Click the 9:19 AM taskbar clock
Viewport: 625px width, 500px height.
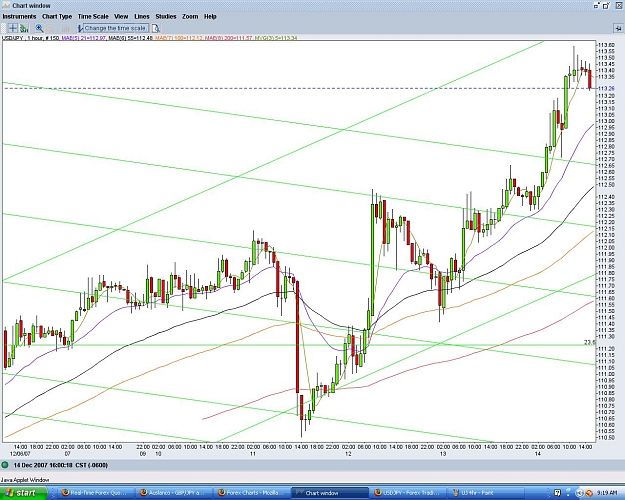click(x=609, y=493)
